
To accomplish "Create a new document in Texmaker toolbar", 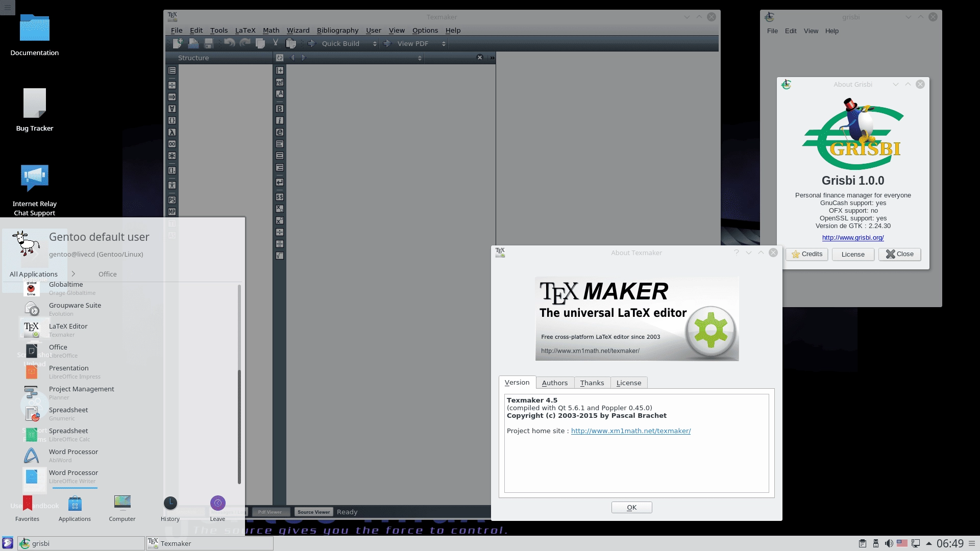I will pyautogui.click(x=178, y=43).
